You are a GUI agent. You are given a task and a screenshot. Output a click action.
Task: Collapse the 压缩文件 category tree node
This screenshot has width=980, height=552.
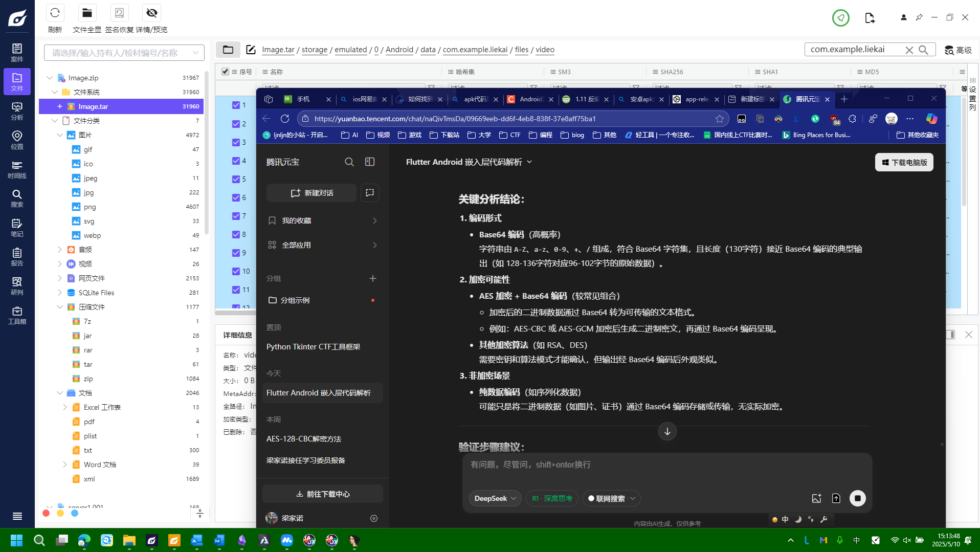pyautogui.click(x=60, y=307)
